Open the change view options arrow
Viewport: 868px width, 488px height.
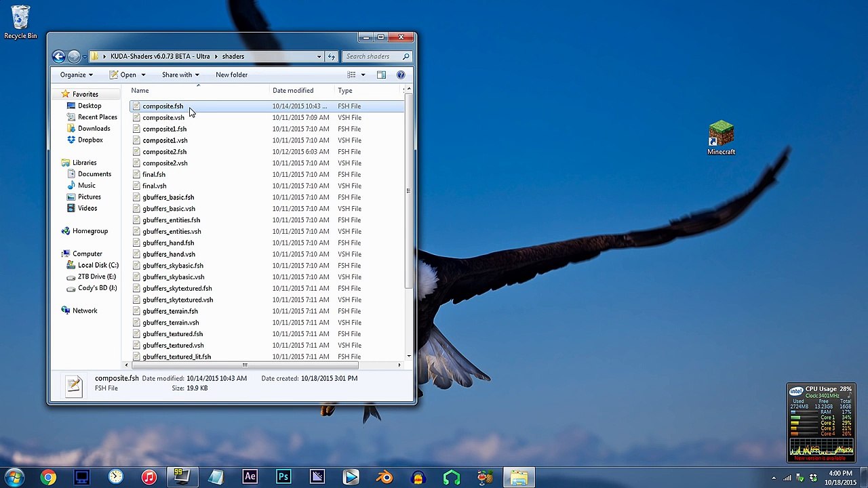point(363,75)
